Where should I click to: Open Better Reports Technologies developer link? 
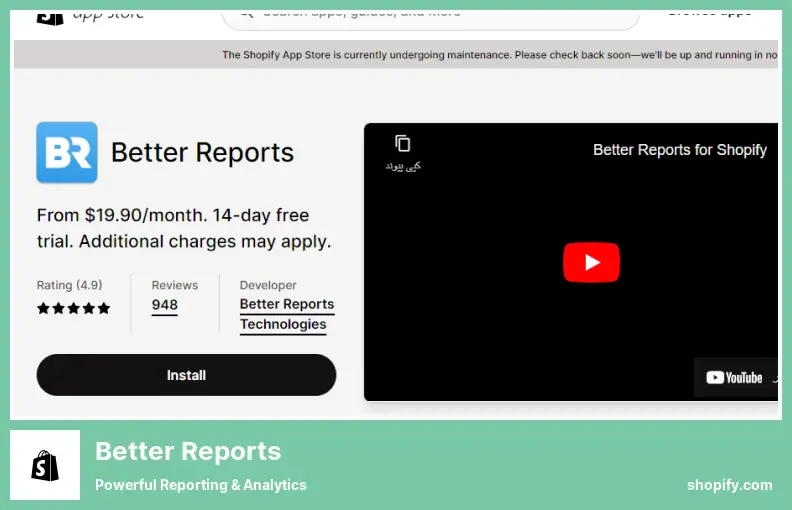click(287, 314)
